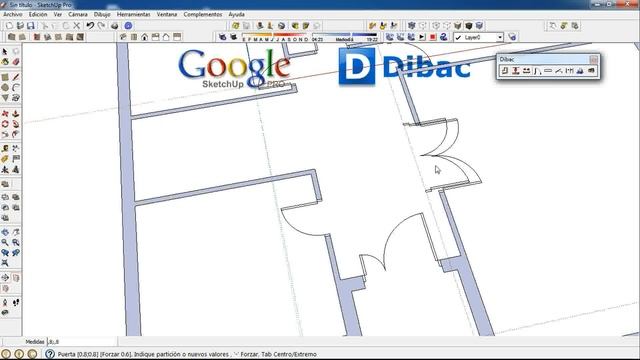Screen dimensions: 640x360
Task: Select the Circle drawing tool
Action: click(5, 87)
